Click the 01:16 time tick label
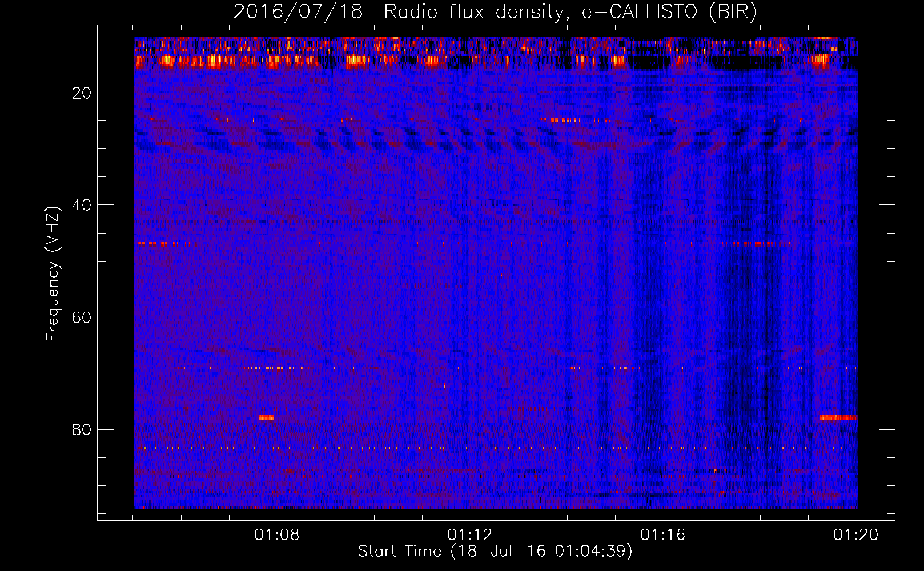Viewport: 924px width, 571px height. tap(663, 535)
